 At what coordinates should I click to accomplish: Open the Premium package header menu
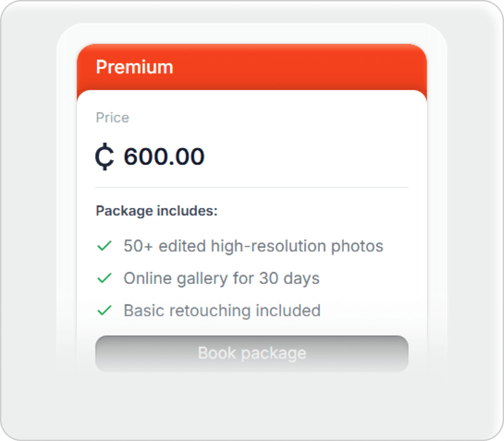(x=252, y=66)
